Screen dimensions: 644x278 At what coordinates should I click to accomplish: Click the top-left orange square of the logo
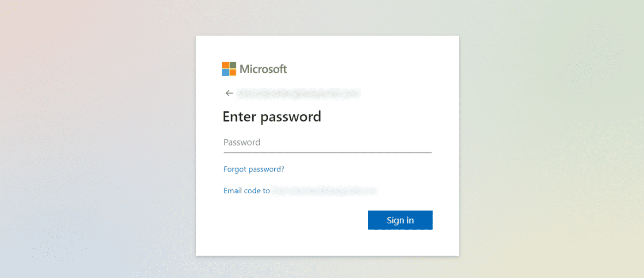coord(225,65)
